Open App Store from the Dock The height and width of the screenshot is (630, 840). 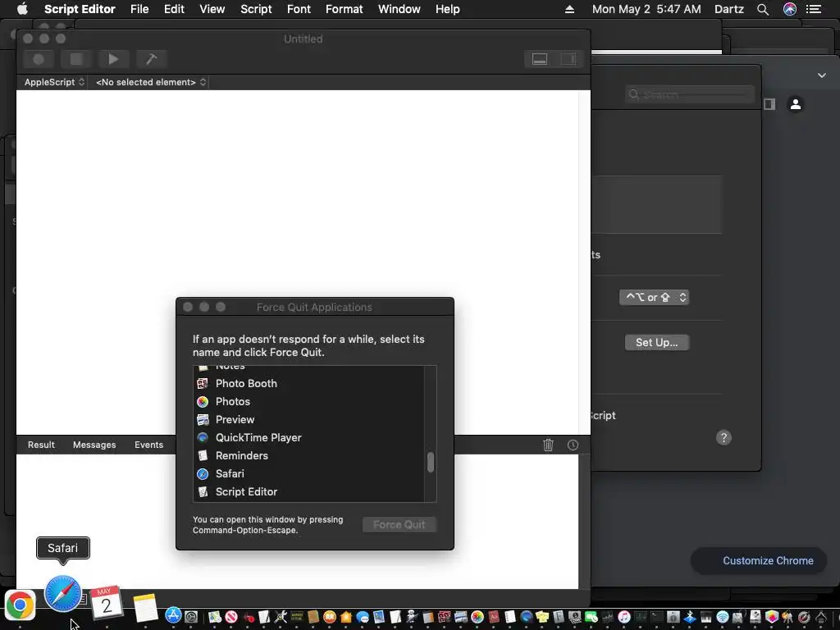(173, 615)
